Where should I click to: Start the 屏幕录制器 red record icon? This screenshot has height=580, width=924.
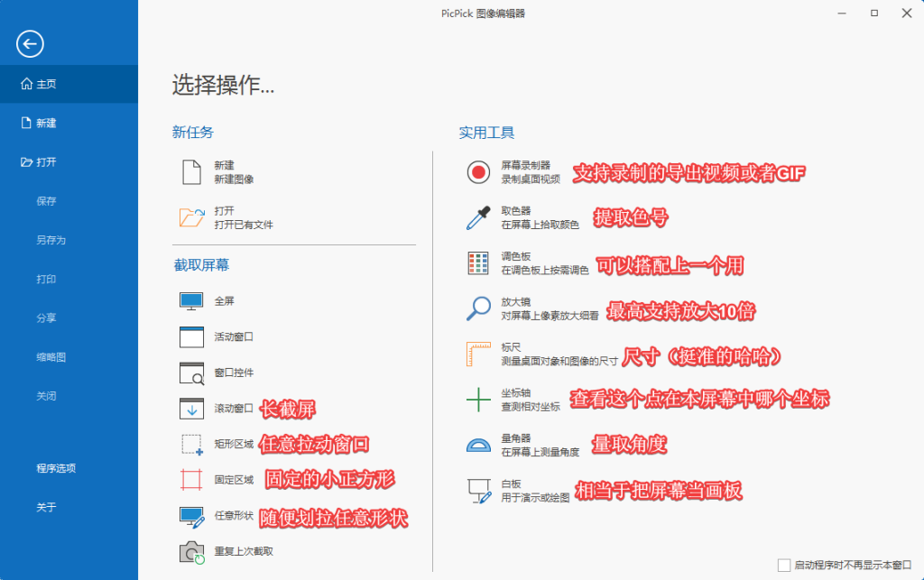478,172
